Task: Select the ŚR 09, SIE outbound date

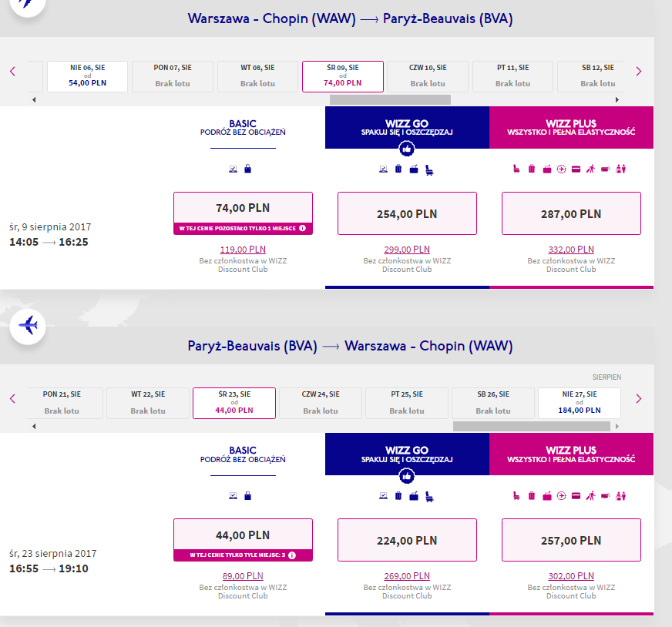Action: [343, 76]
